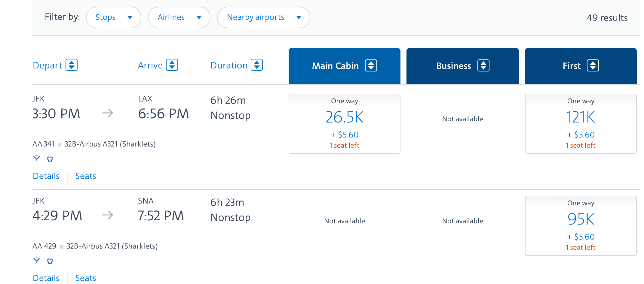
Task: Toggle the sort icon beside Main Cabin
Action: click(x=371, y=66)
